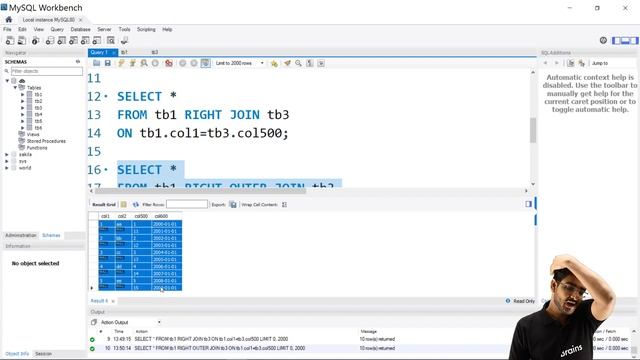
Task: Click the create new table icon
Action: point(62,40)
